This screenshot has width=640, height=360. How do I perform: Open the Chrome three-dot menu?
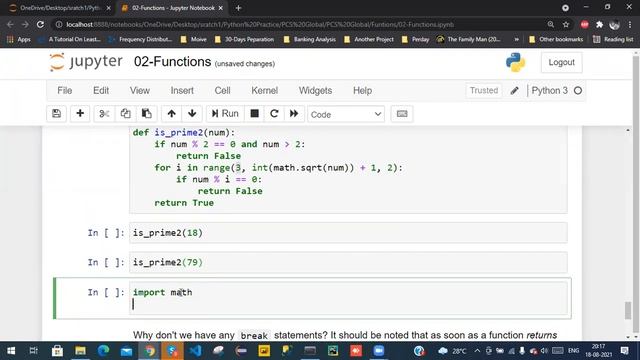[x=631, y=24]
